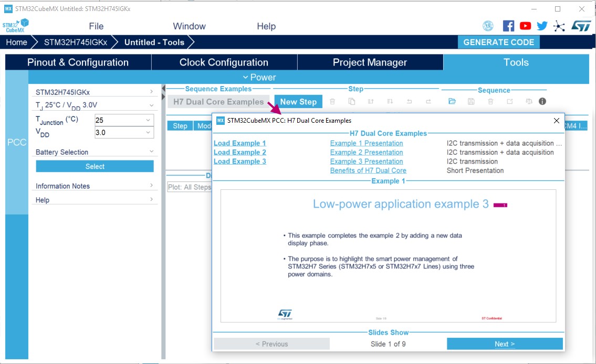Screen dimensions: 596x364
Task: Click the 10-year anniversary badge icon
Action: [488, 26]
